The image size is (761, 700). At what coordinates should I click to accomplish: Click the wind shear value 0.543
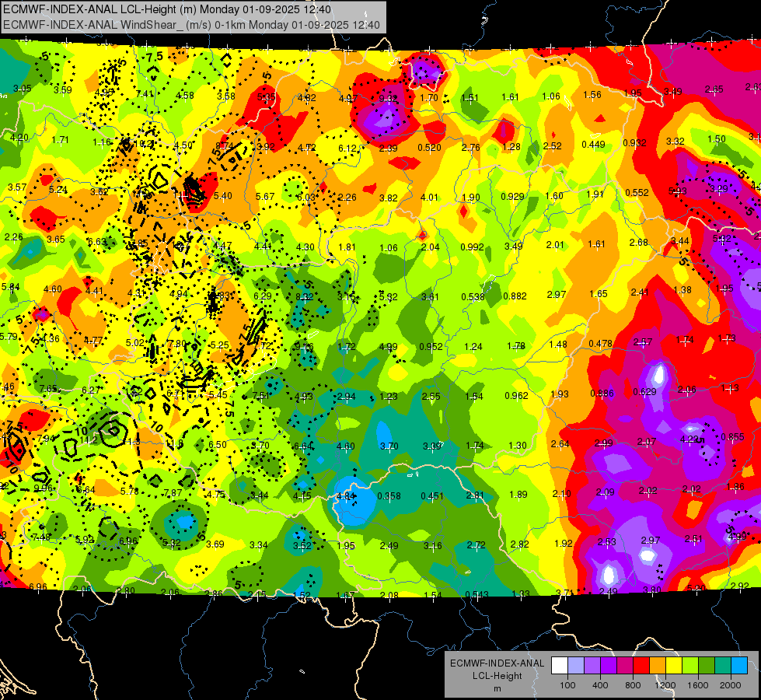click(476, 594)
